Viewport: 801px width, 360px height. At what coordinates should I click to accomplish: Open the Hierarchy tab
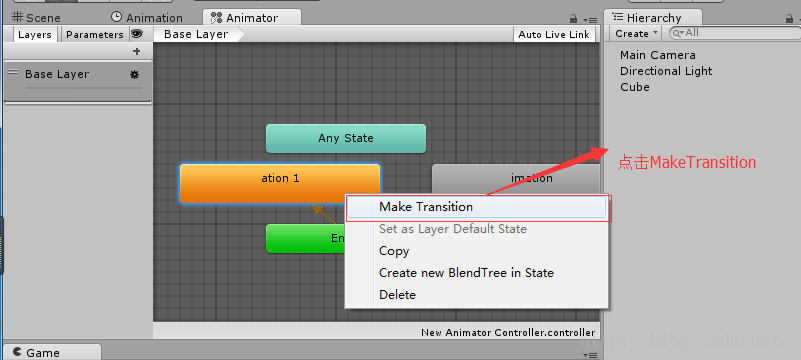pos(653,17)
